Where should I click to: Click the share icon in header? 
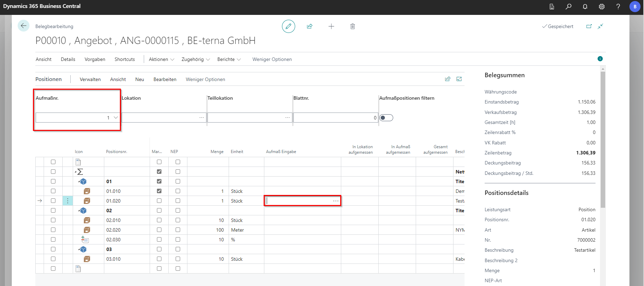[x=310, y=26]
